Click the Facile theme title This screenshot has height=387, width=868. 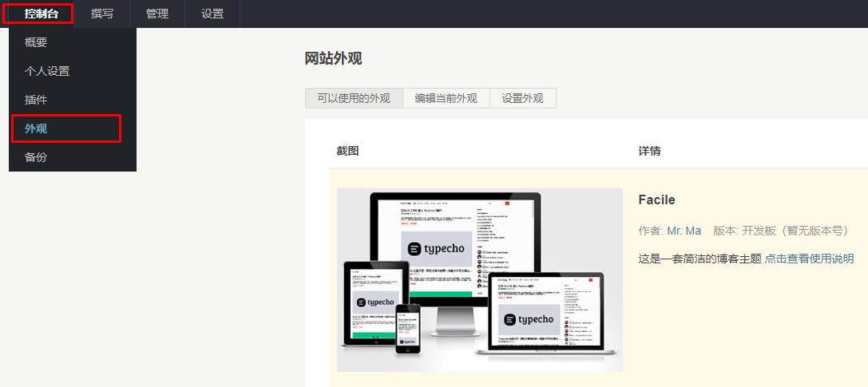coord(656,199)
